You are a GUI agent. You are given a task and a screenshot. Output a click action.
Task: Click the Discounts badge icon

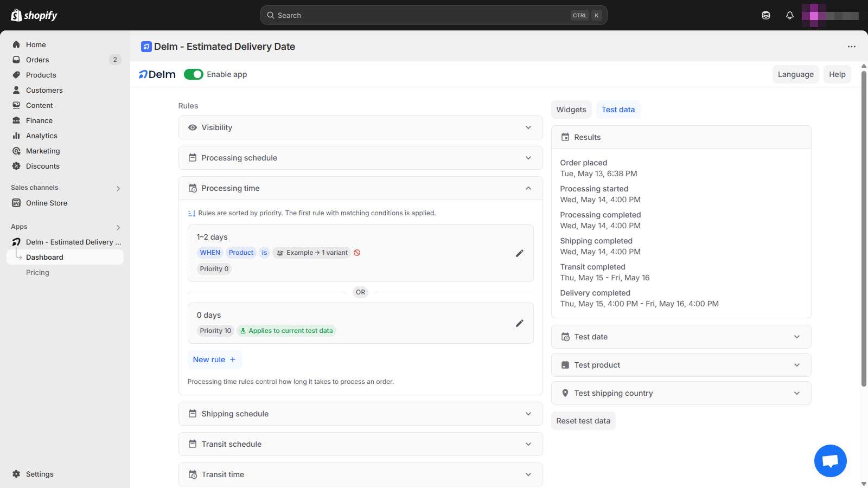pos(16,166)
